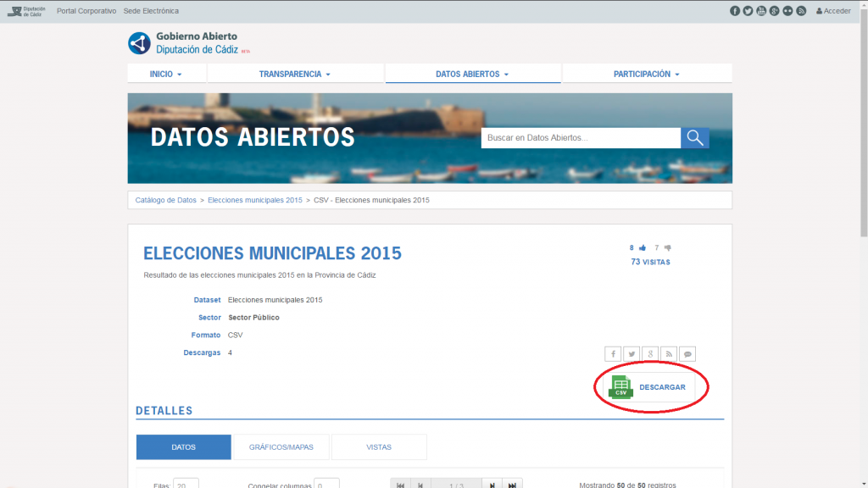Expand the TRANSPARENCIA menu

tap(295, 75)
